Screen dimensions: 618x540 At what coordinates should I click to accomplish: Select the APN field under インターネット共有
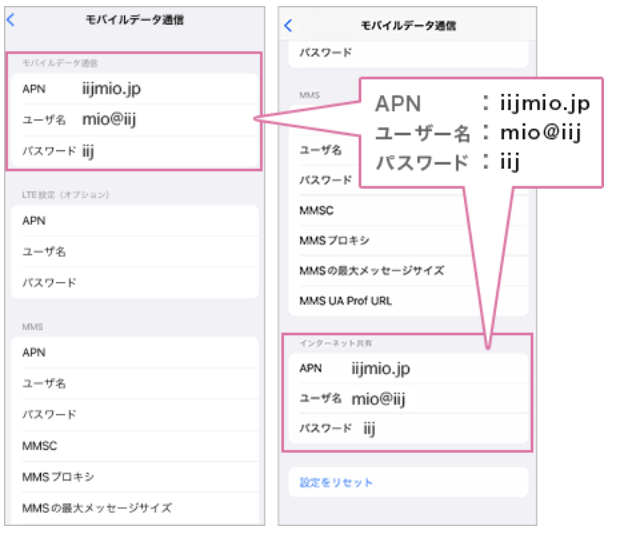pyautogui.click(x=408, y=369)
